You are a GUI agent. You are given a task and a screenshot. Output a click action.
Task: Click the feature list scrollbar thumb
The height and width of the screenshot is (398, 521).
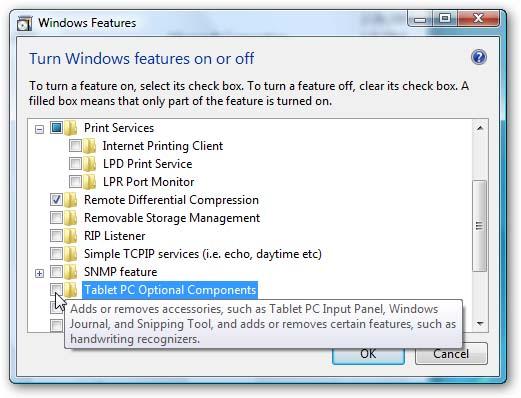point(480,226)
